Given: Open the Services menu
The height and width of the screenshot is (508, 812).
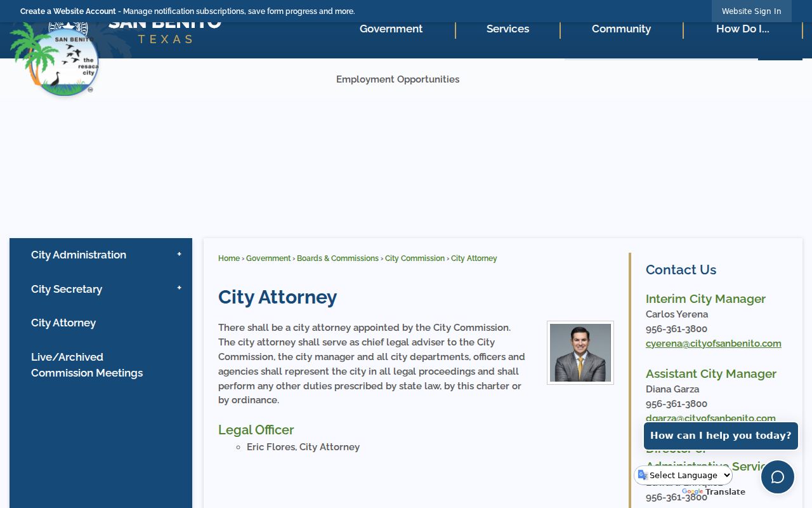Looking at the screenshot, I should click(507, 29).
